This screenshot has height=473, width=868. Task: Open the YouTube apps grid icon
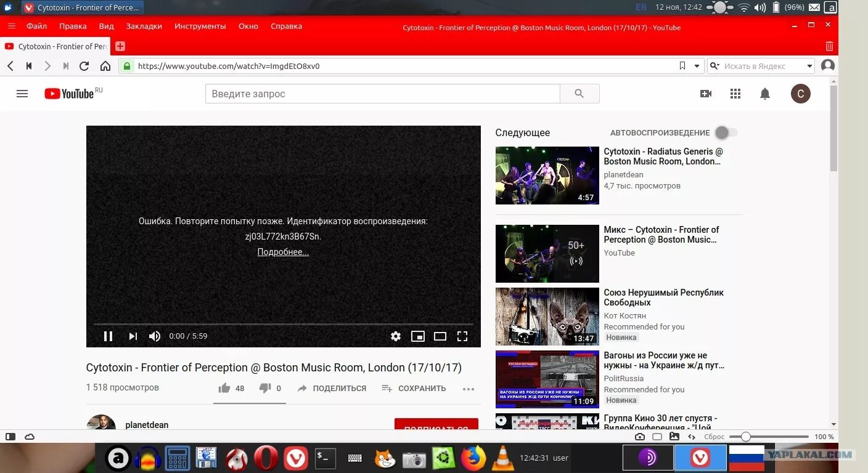tap(735, 94)
